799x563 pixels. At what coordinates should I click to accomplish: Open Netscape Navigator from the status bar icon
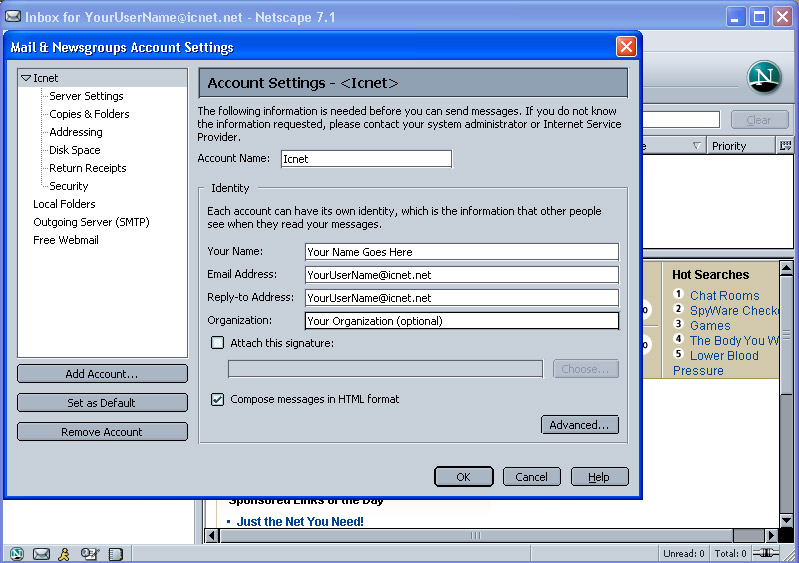(x=17, y=553)
